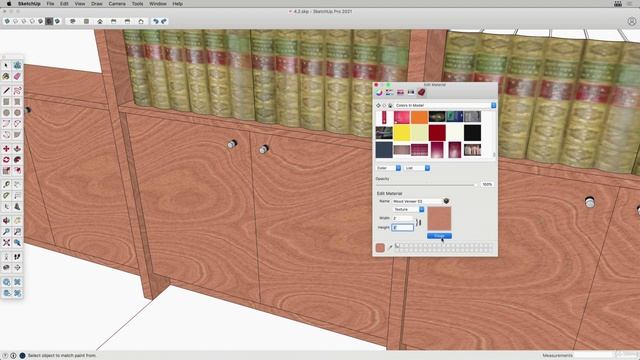Click the blue Edit texture button
The image size is (640, 360).
click(439, 236)
